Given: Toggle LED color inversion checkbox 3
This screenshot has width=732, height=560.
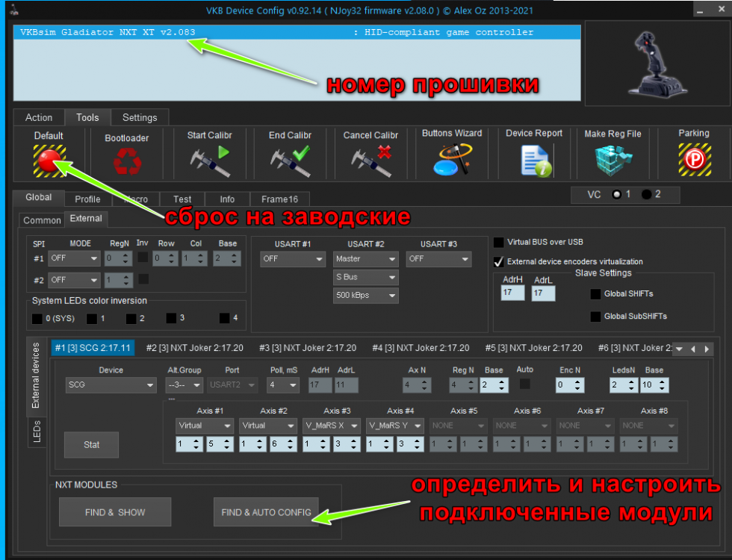Looking at the screenshot, I should click(171, 318).
